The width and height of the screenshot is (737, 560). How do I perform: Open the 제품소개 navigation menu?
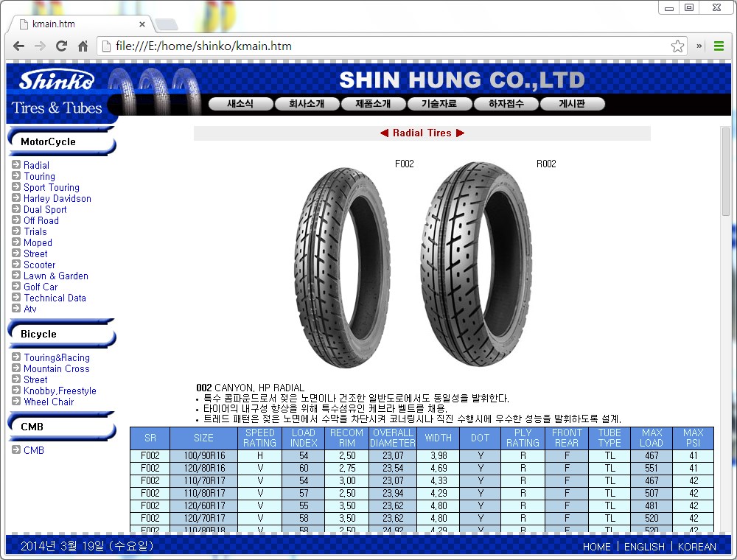click(374, 104)
